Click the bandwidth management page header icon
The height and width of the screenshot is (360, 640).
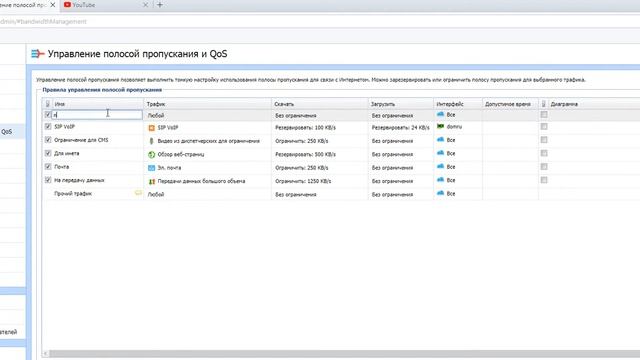(x=38, y=53)
